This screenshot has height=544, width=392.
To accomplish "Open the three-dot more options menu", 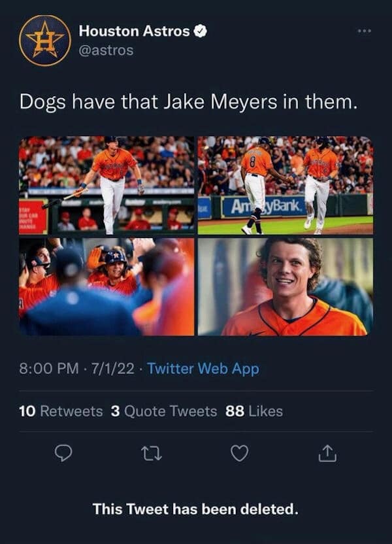I will pyautogui.click(x=366, y=31).
